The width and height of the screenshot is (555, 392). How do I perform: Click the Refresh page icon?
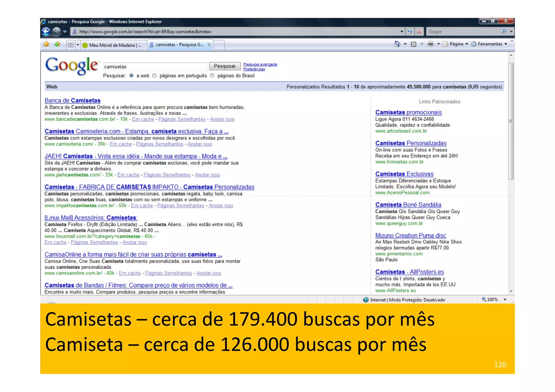point(410,32)
